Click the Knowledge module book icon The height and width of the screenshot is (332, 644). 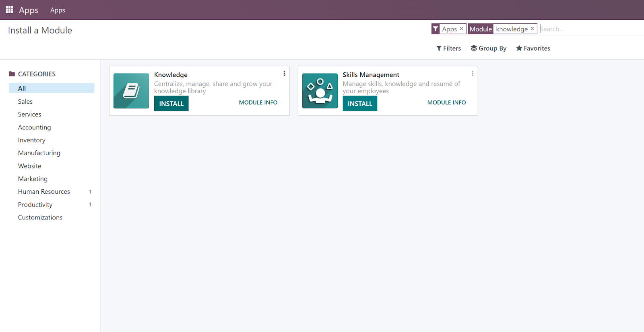coord(131,91)
